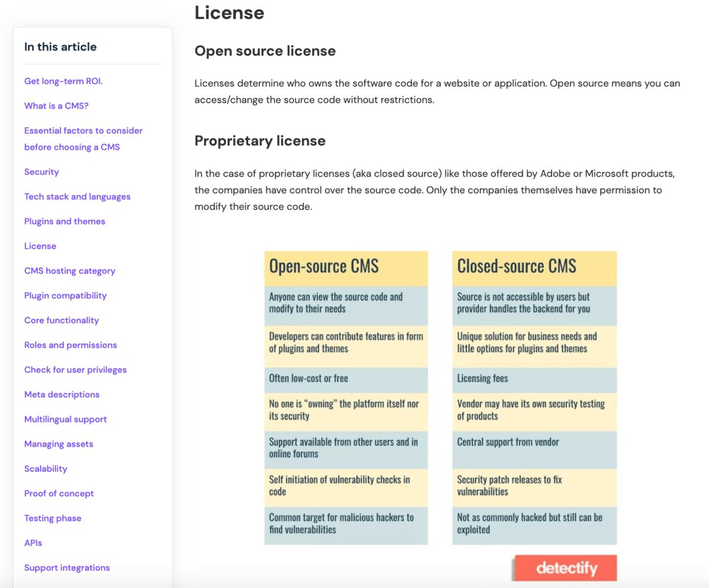Click the detectify logo on the comparison image
The height and width of the screenshot is (588, 709).
(566, 568)
